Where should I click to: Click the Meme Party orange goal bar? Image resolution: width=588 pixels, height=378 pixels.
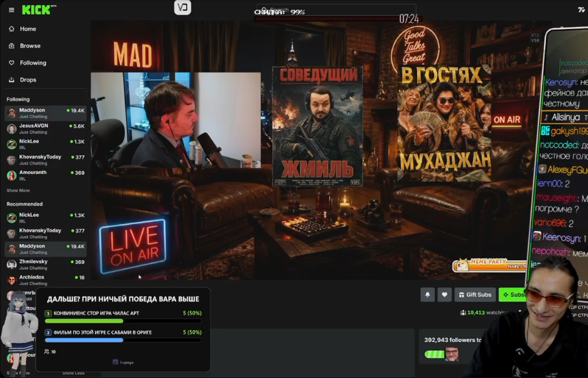490,265
